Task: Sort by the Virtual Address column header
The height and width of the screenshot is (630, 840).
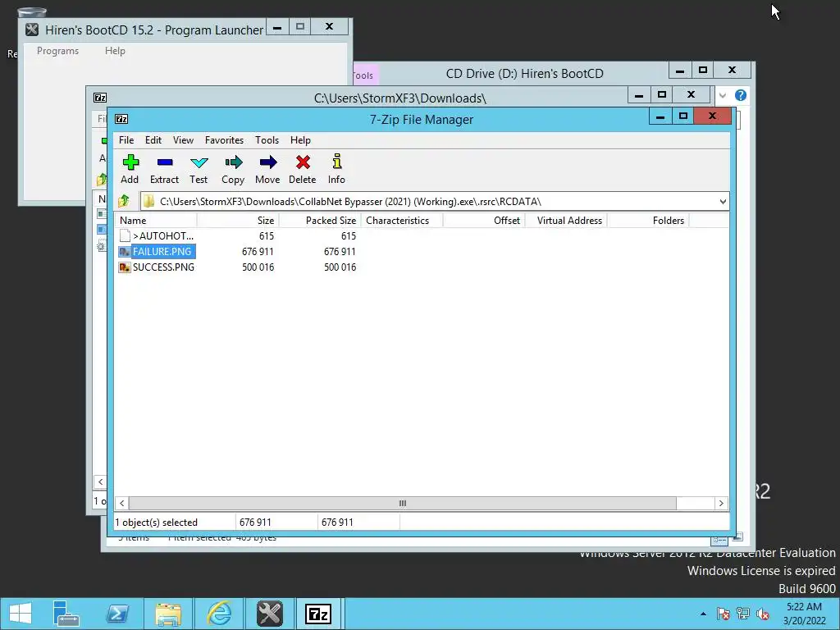Action: click(x=566, y=220)
